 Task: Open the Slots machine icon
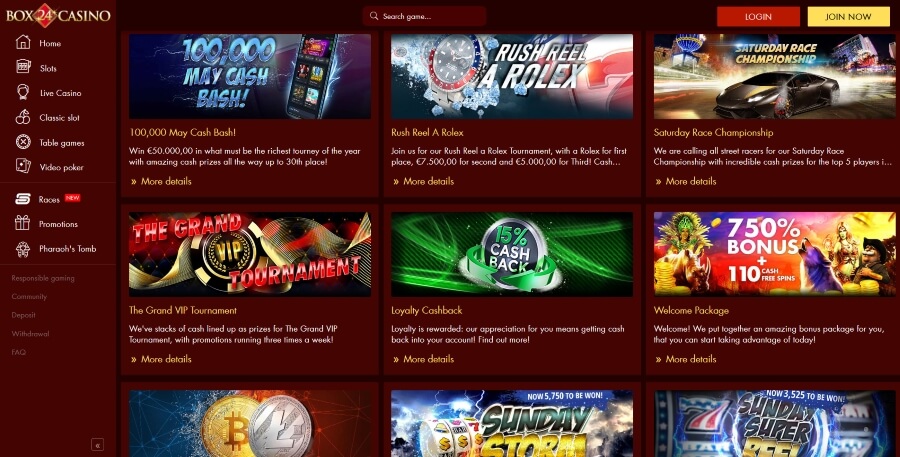click(23, 67)
